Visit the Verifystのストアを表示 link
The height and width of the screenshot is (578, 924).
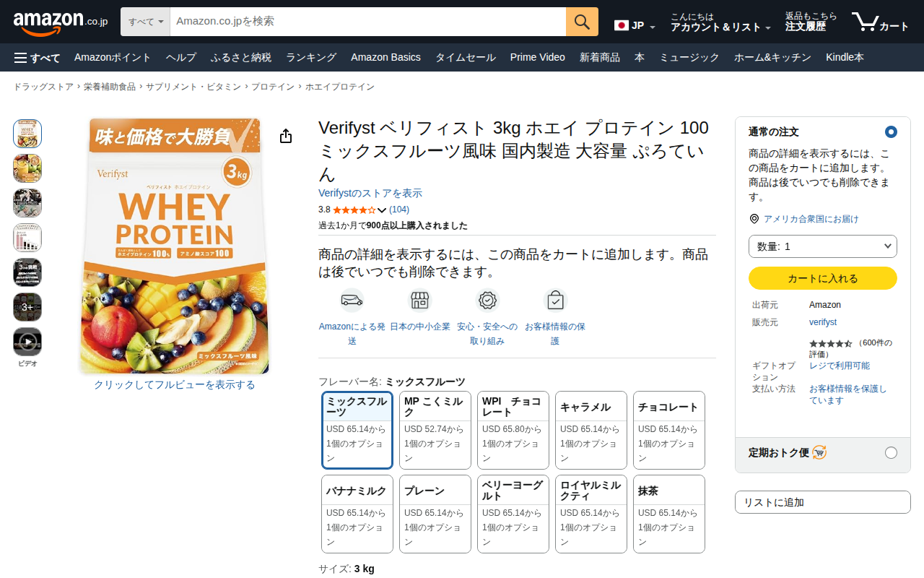pyautogui.click(x=370, y=194)
